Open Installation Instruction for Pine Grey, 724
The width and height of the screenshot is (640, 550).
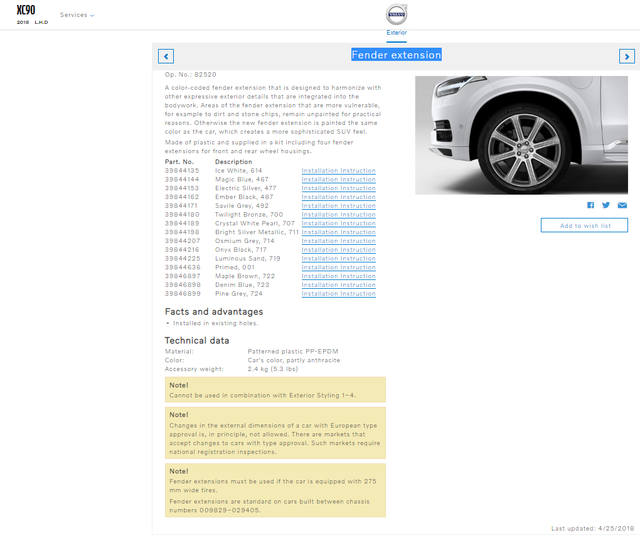(x=338, y=294)
